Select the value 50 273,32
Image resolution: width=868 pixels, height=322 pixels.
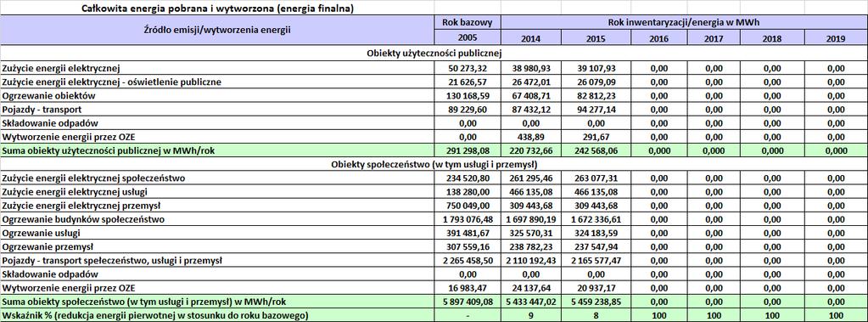point(468,68)
